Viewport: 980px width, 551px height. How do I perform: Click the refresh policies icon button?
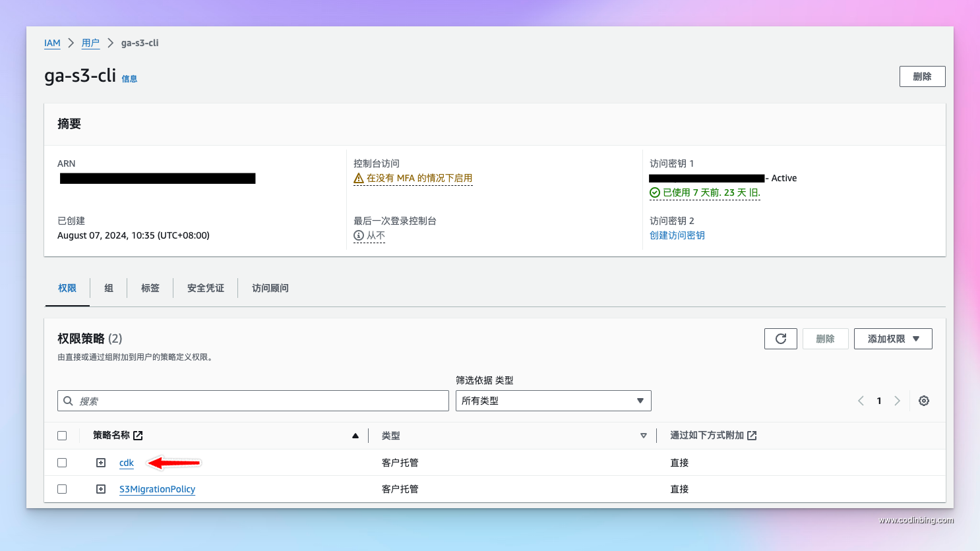click(x=781, y=339)
